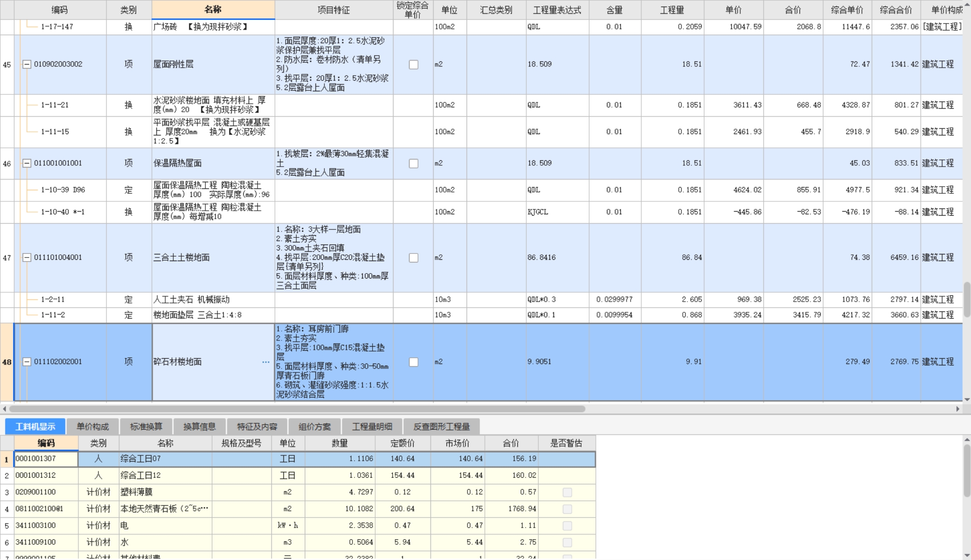Click the 综合单价 column header
The height and width of the screenshot is (560, 971).
847,10
